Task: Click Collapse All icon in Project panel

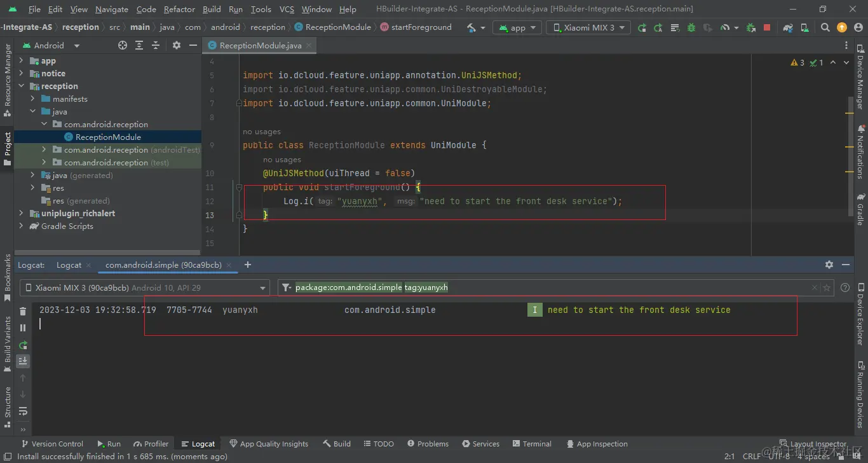Action: pos(156,45)
